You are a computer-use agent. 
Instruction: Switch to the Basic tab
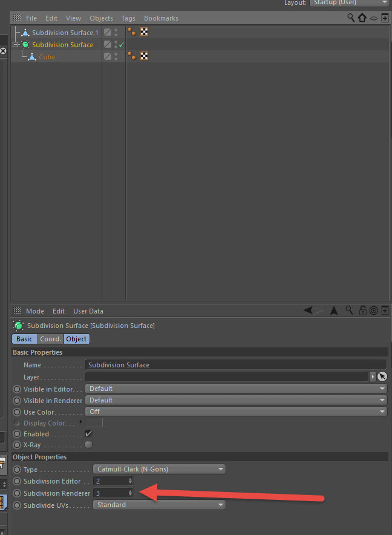click(x=25, y=339)
